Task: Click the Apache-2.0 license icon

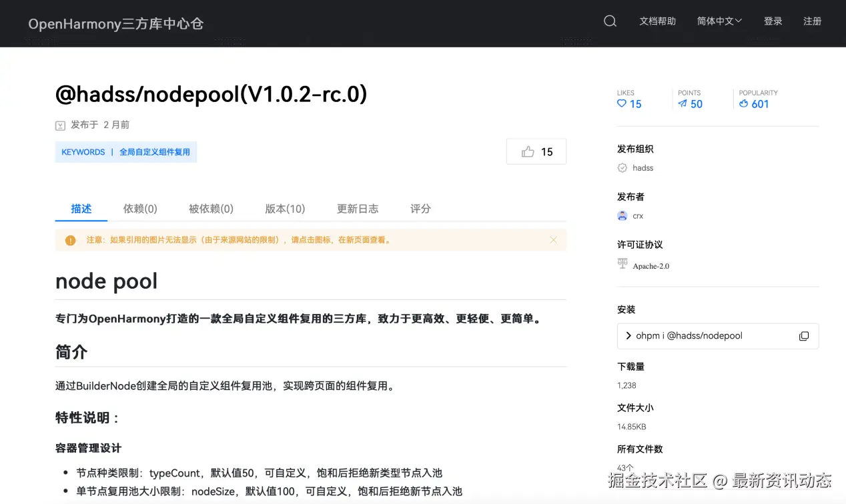Action: tap(621, 264)
